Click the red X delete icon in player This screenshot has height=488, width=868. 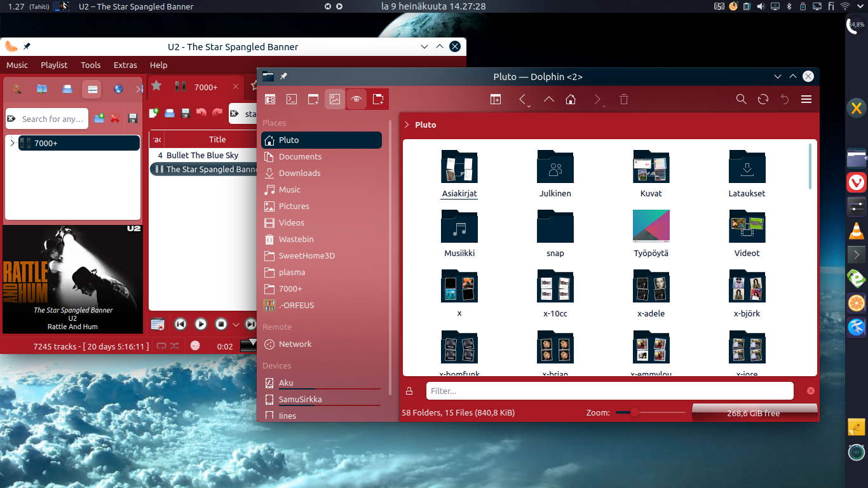coord(116,118)
